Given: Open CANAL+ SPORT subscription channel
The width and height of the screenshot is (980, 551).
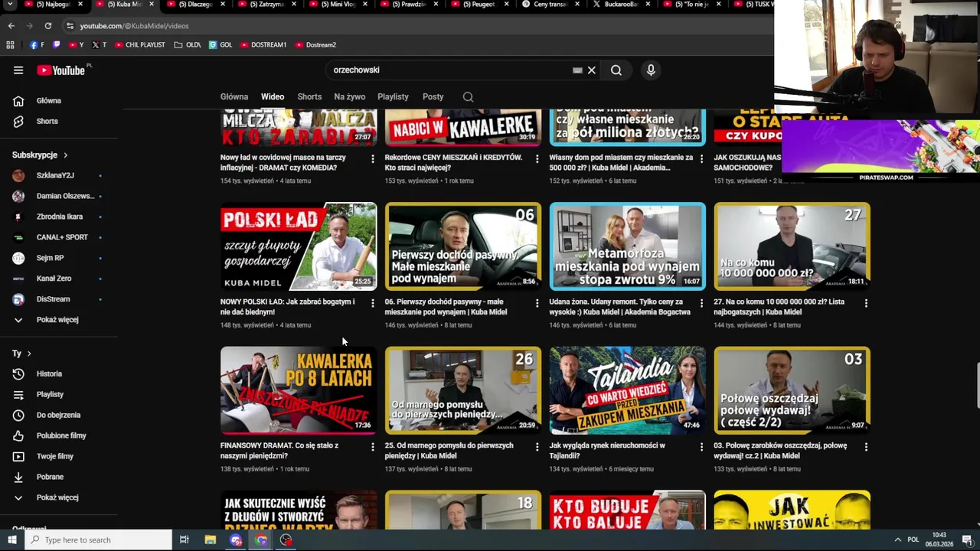Looking at the screenshot, I should (61, 238).
